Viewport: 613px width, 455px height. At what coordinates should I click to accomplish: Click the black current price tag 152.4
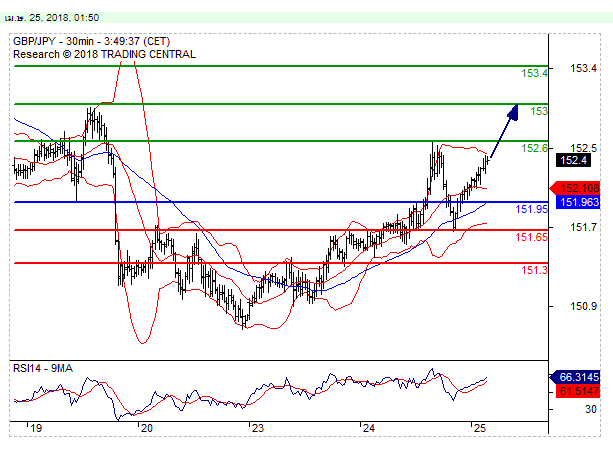coord(574,160)
